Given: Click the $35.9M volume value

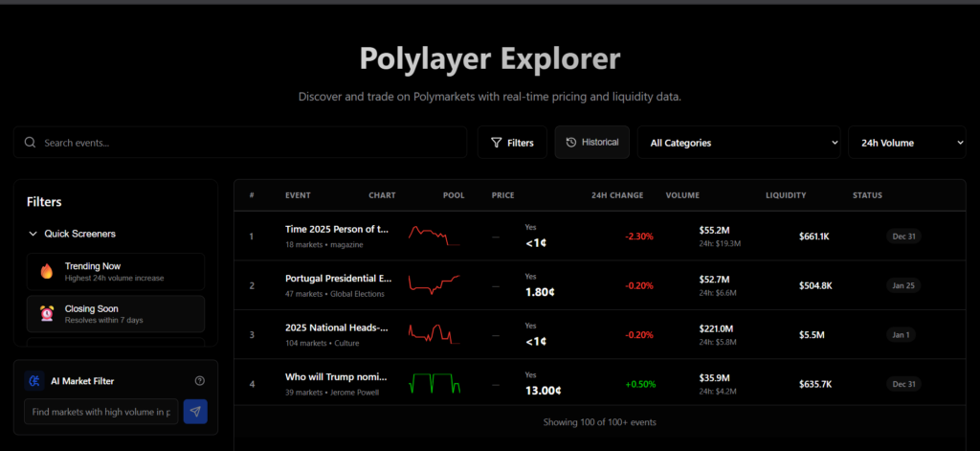Looking at the screenshot, I should (714, 378).
